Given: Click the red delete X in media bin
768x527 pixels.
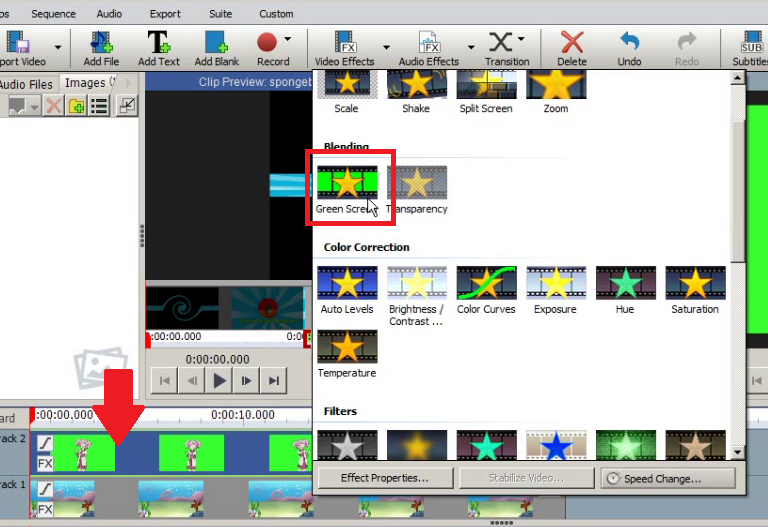Looking at the screenshot, I should (53, 105).
